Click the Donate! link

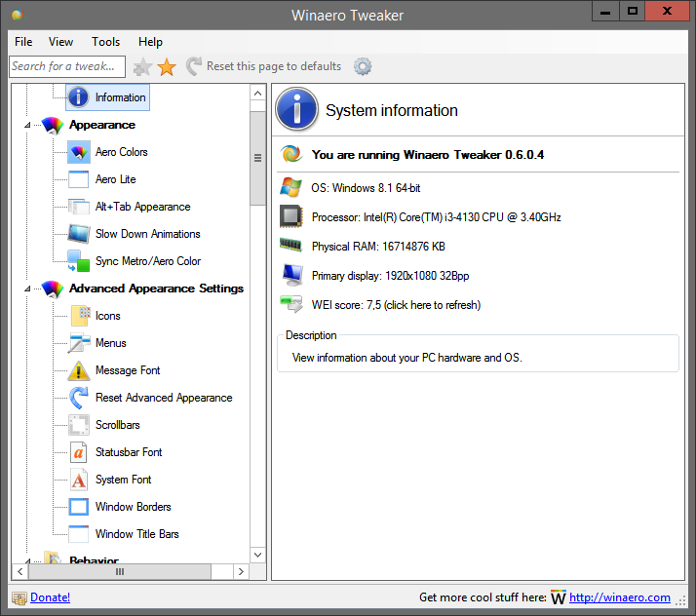pos(50,597)
